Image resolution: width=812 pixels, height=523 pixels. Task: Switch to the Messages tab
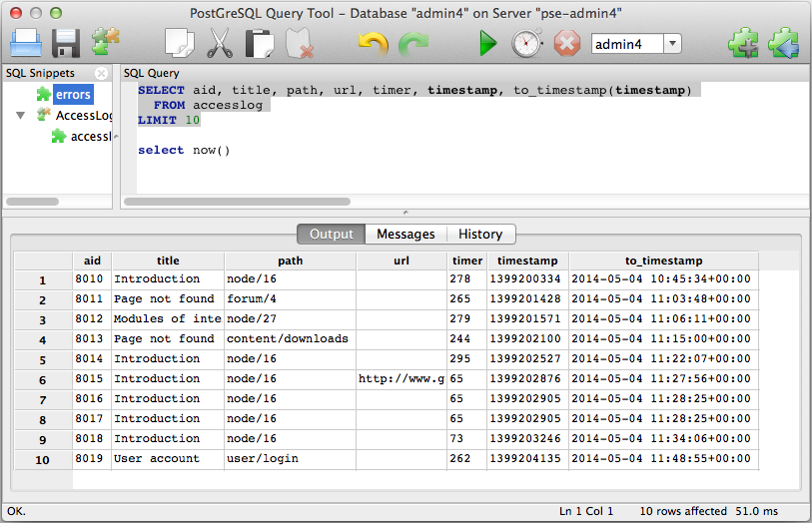coord(406,234)
